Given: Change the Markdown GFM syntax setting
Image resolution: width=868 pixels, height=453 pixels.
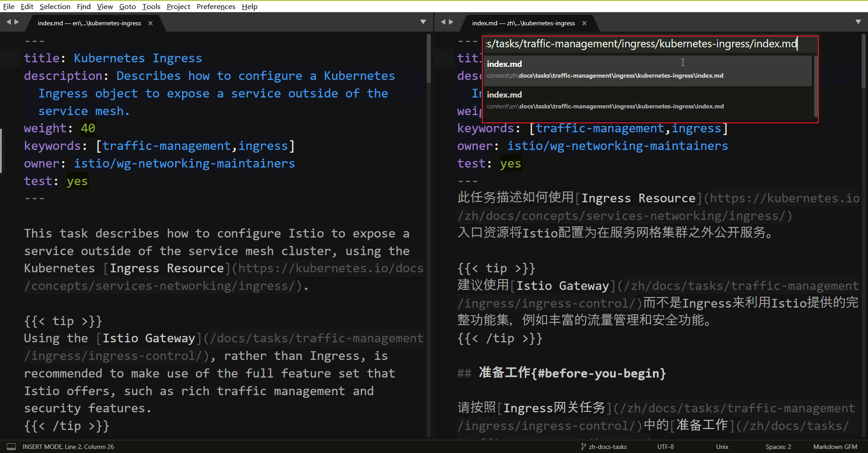Looking at the screenshot, I should point(835,447).
